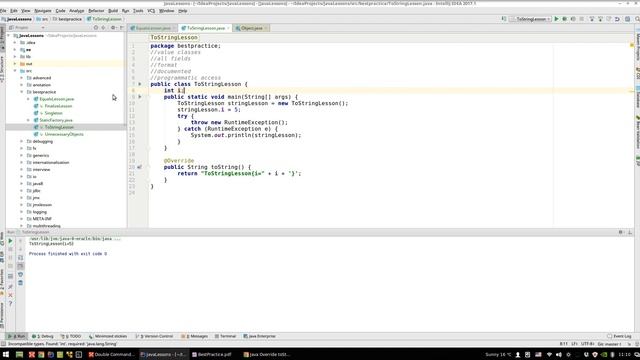Collapse the src folder in project tree
The image size is (640, 360).
(16, 71)
